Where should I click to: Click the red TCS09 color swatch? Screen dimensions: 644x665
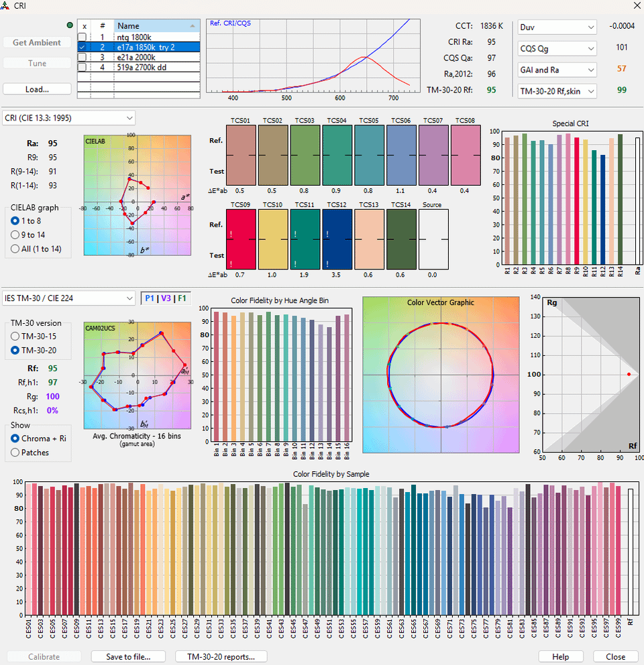tap(241, 239)
